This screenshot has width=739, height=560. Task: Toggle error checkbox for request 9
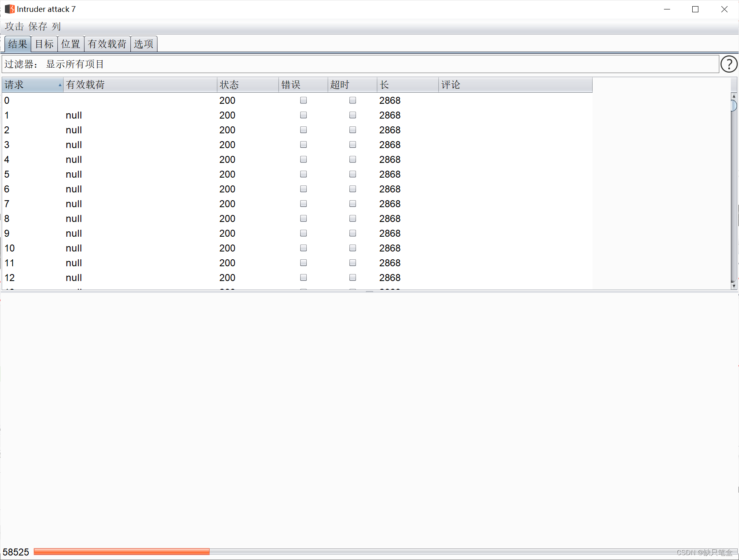click(x=303, y=233)
